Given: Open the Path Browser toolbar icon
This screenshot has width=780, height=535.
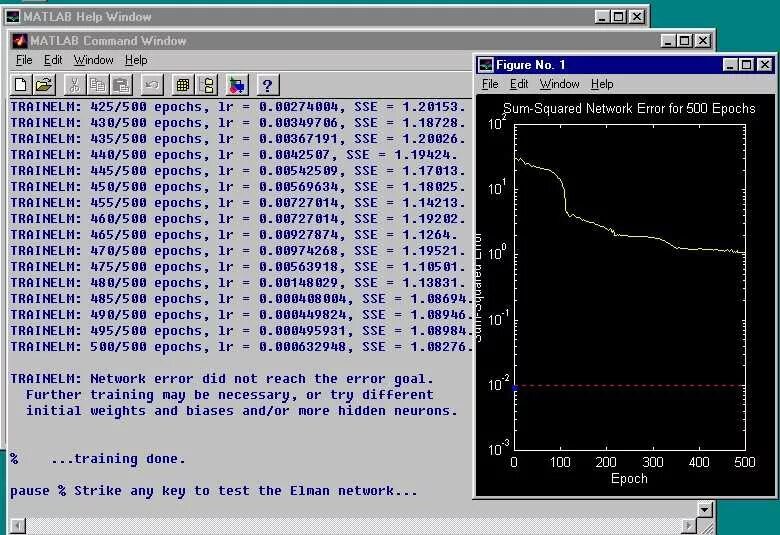Looking at the screenshot, I should [x=206, y=85].
